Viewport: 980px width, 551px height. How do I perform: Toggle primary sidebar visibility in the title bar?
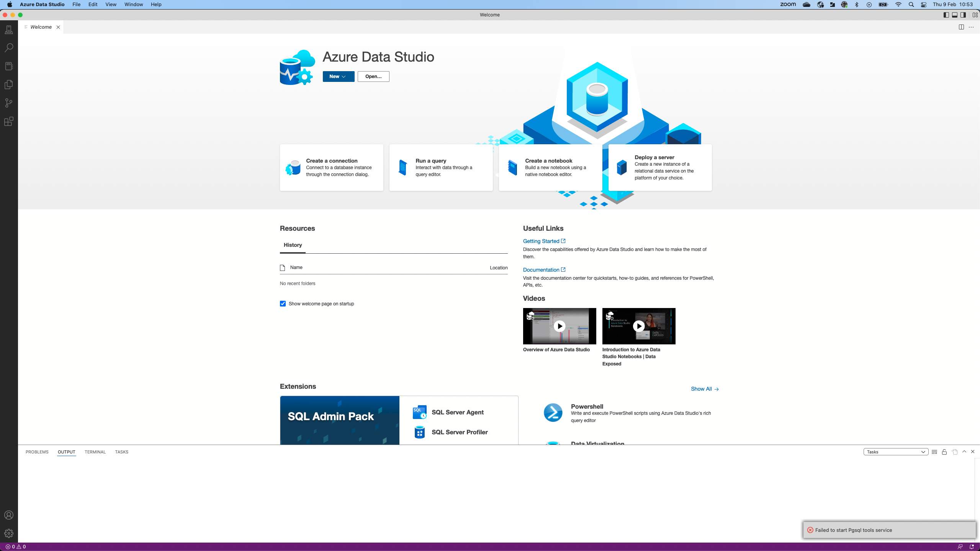946,15
